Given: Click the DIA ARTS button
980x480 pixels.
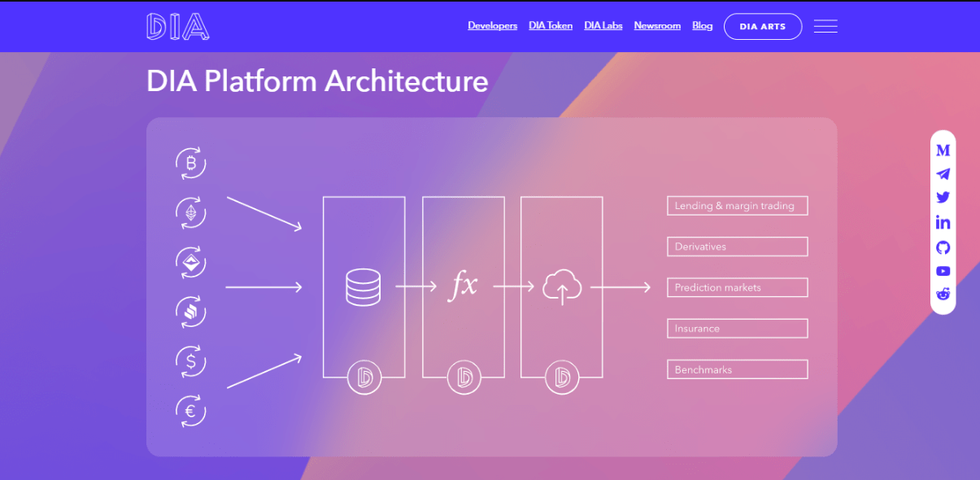Looking at the screenshot, I should 762,25.
